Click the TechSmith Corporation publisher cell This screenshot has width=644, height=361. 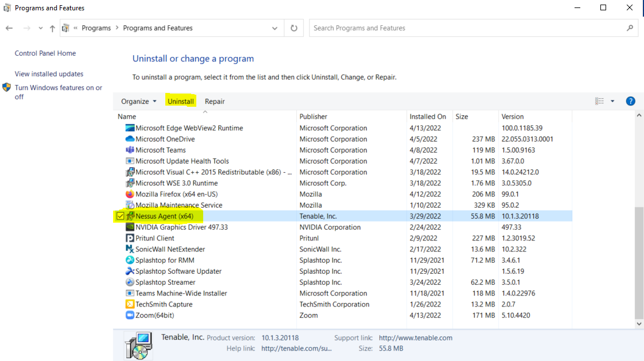[334, 304]
